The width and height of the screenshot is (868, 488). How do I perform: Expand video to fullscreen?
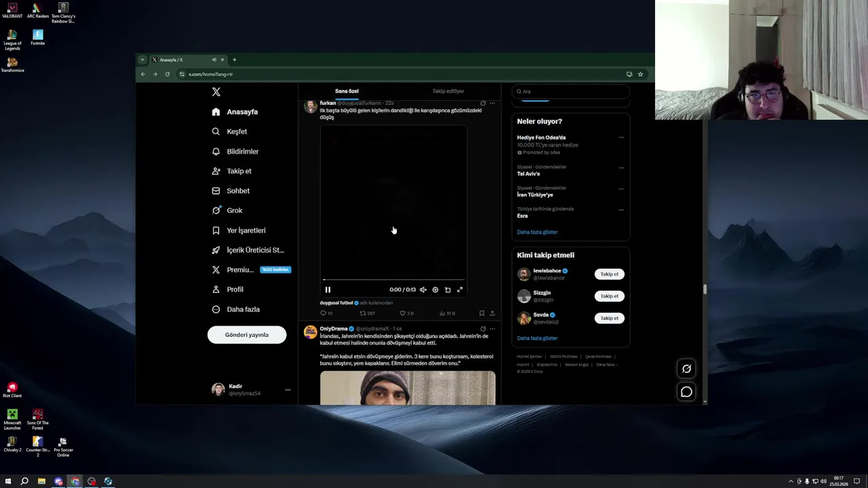(460, 289)
